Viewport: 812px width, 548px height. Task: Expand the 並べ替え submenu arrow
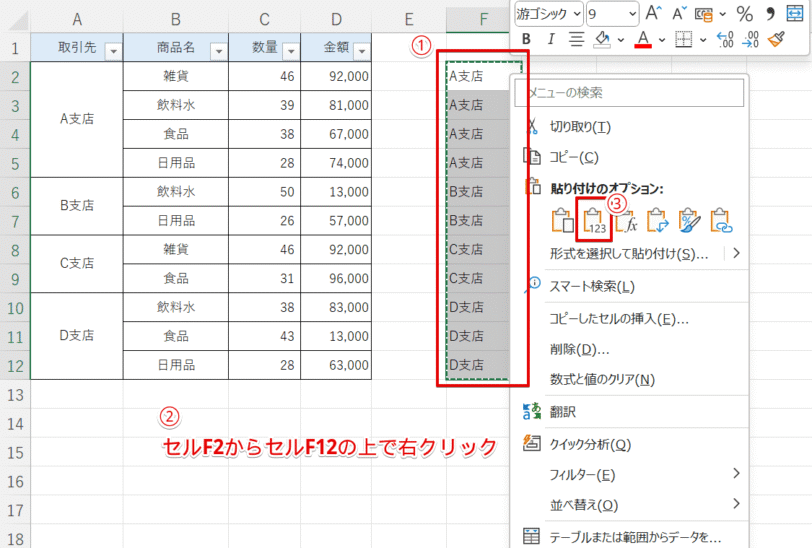coord(736,503)
